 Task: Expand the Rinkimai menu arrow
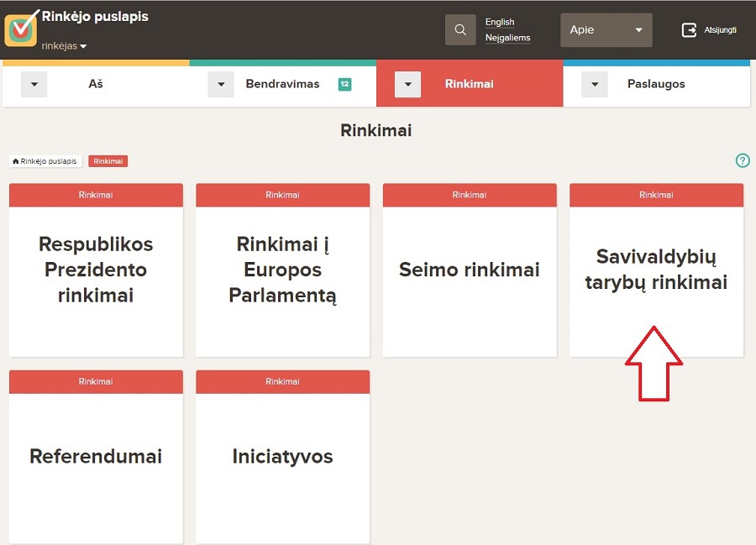[408, 84]
